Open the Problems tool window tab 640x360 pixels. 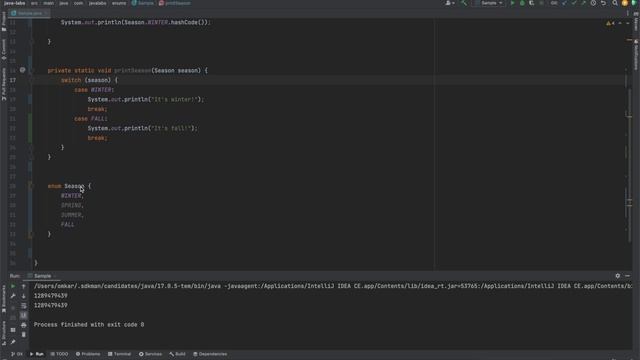click(x=88, y=354)
